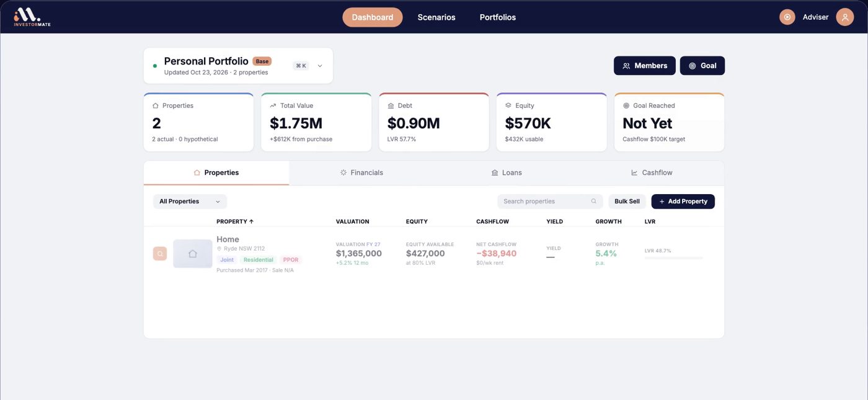Image resolution: width=868 pixels, height=400 pixels.
Task: Click the −$38,940 net cashflow value
Action: click(x=497, y=254)
